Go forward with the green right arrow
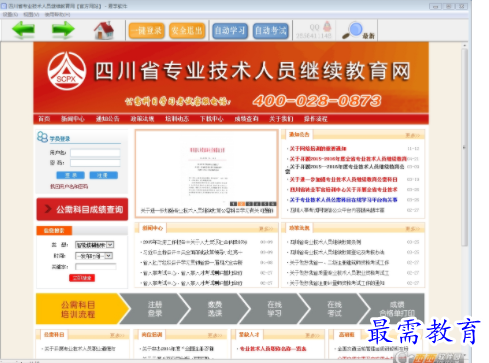 [x=63, y=30]
